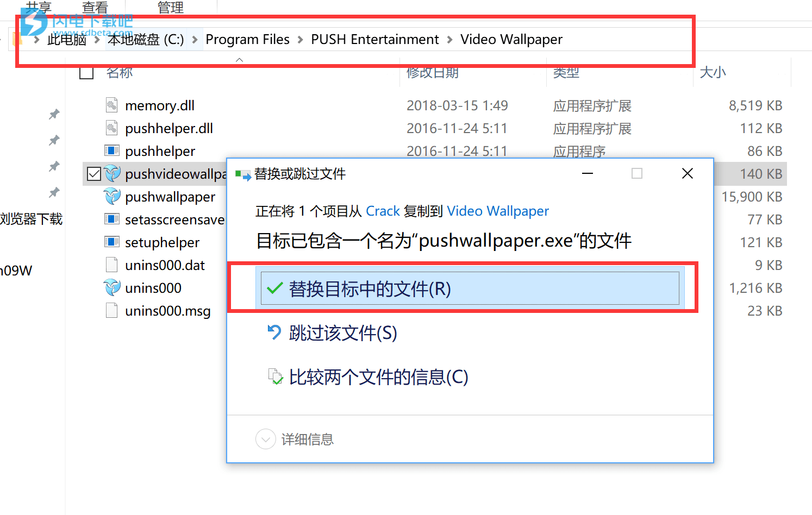Choose 跳过该文件(S)
Image resolution: width=812 pixels, height=515 pixels.
coord(343,332)
